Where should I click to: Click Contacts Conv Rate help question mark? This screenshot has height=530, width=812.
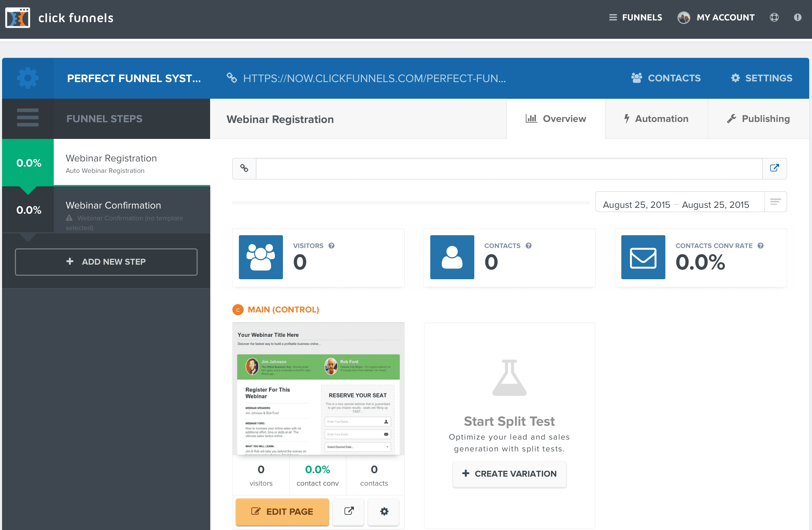point(760,246)
